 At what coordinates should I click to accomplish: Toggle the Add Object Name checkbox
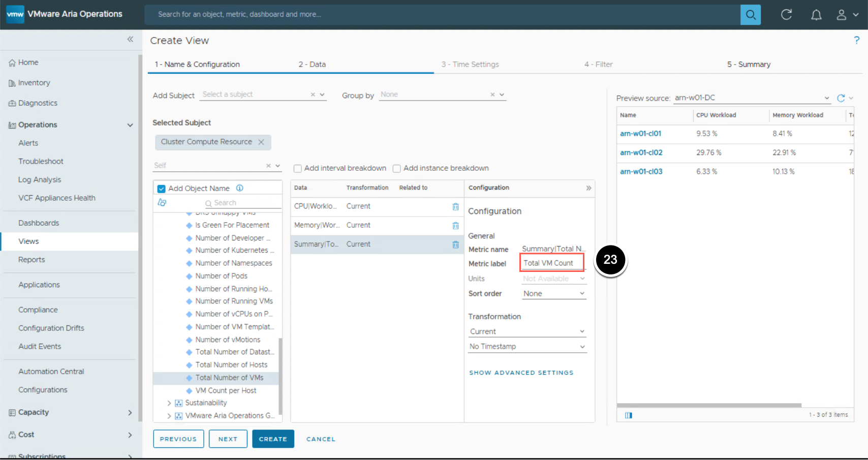click(162, 189)
